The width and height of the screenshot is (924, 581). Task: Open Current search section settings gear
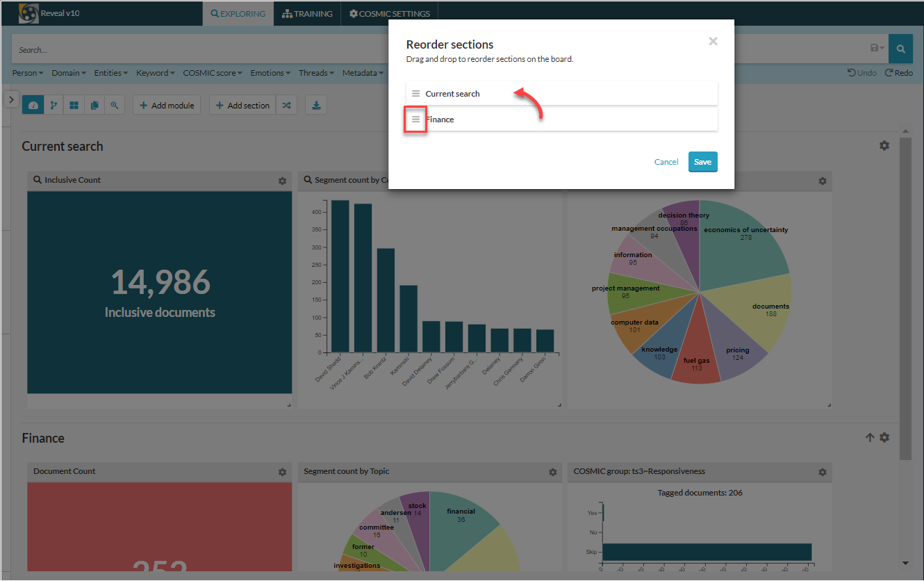pyautogui.click(x=884, y=146)
